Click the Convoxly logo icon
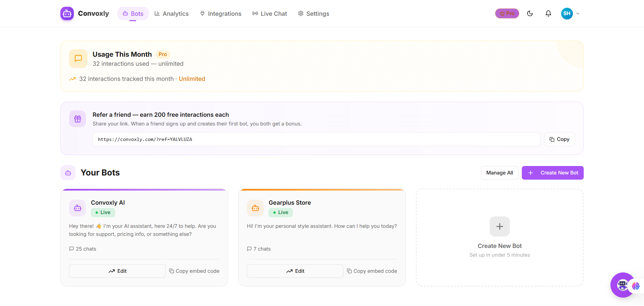Screen dimensions: 644x306 [67, 13]
